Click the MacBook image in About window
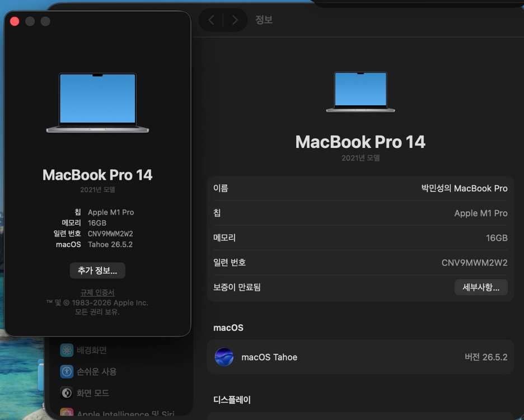This screenshot has height=420, width=524. [97, 103]
